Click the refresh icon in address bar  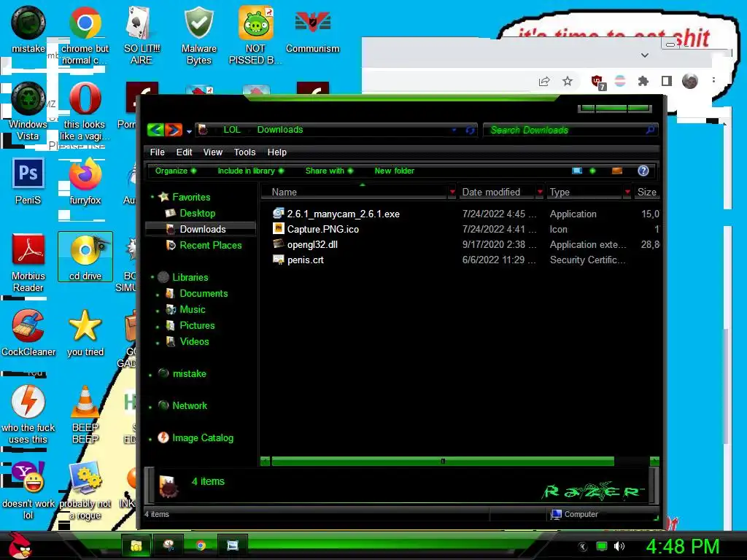coord(470,130)
